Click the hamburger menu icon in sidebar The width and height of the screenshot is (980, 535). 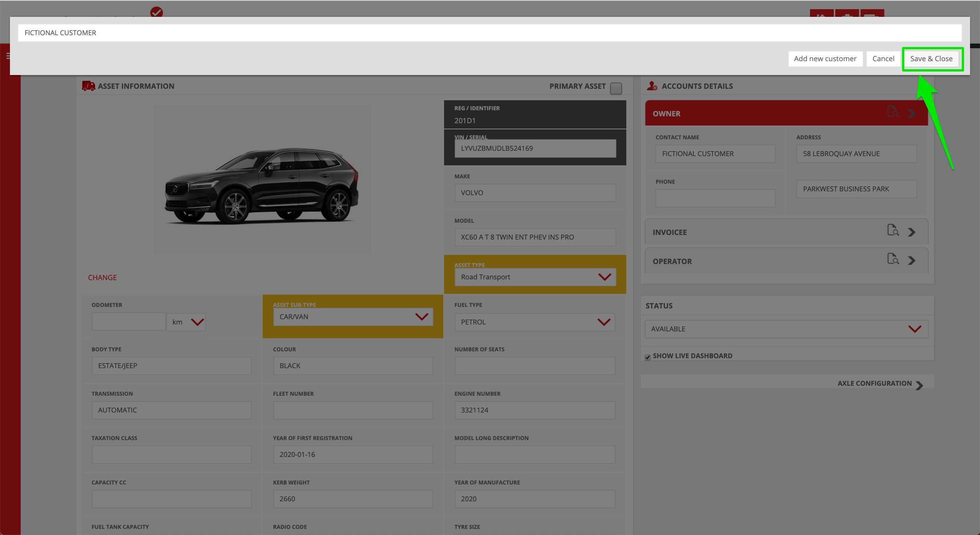coord(8,56)
